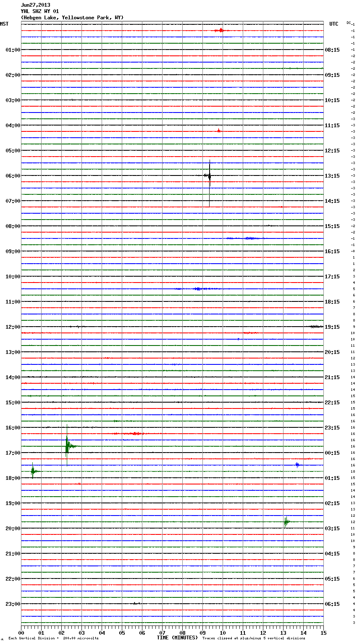Click the 01:00 MST row label
The width and height of the screenshot is (357, 644).
coord(13,50)
